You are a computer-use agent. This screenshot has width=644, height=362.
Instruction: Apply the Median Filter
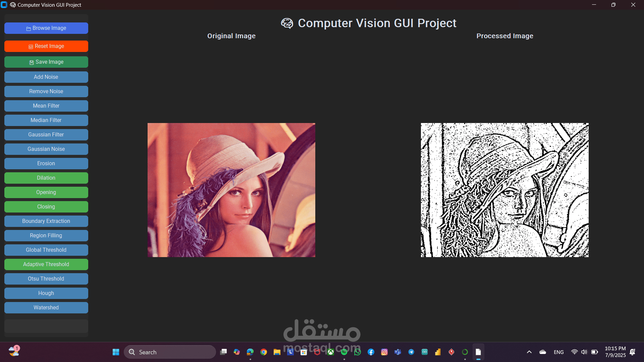[x=46, y=120]
